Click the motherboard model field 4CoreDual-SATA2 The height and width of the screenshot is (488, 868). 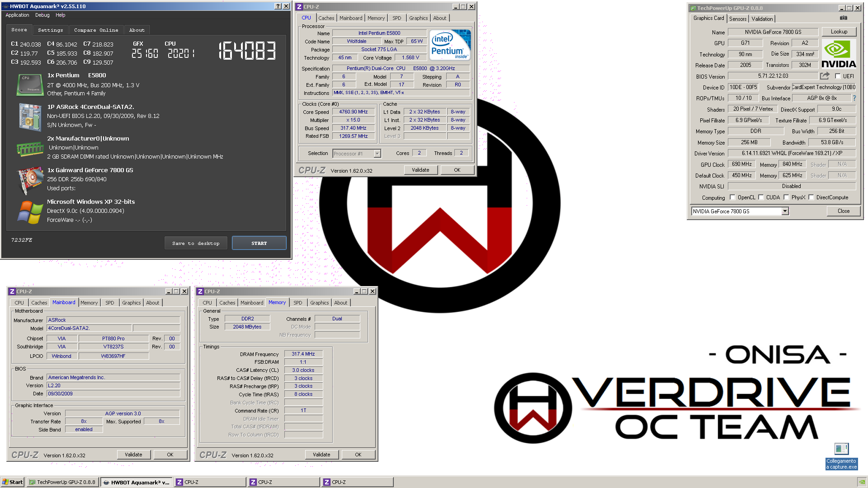click(x=89, y=328)
